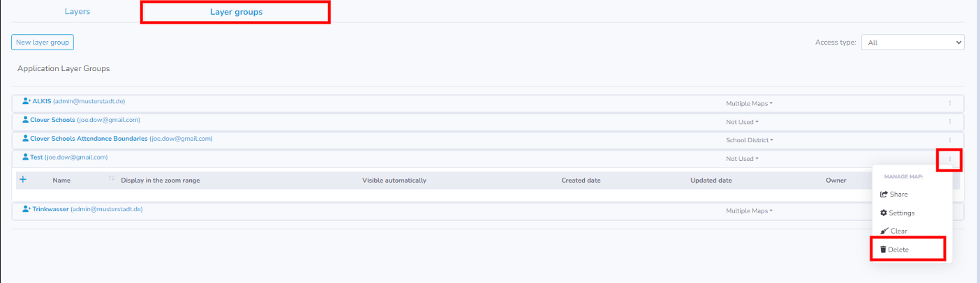Switch to the Layers tab
Viewport: 980px width, 283px height.
pyautogui.click(x=77, y=12)
